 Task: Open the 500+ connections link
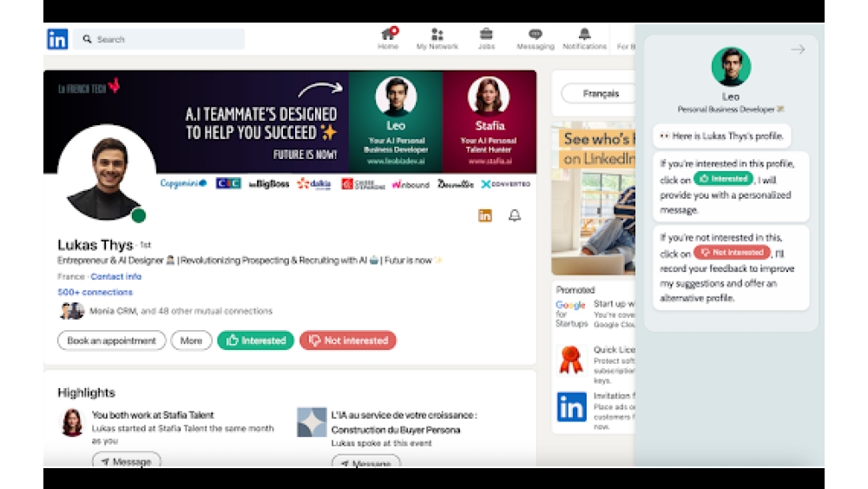(x=95, y=292)
